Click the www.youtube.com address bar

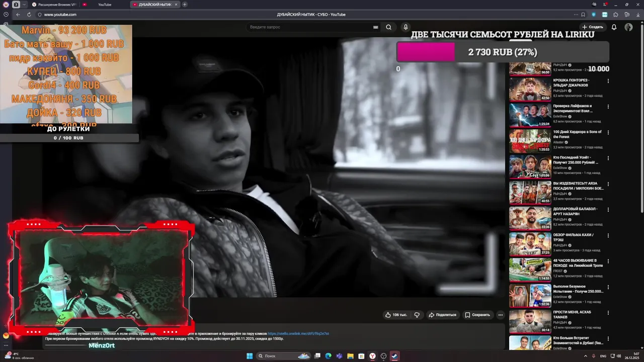point(60,15)
